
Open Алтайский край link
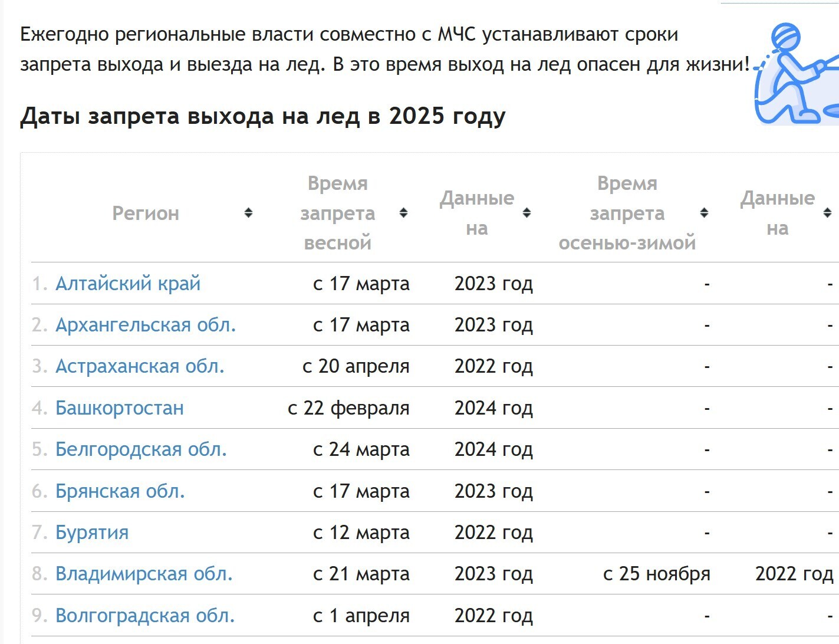tap(128, 284)
